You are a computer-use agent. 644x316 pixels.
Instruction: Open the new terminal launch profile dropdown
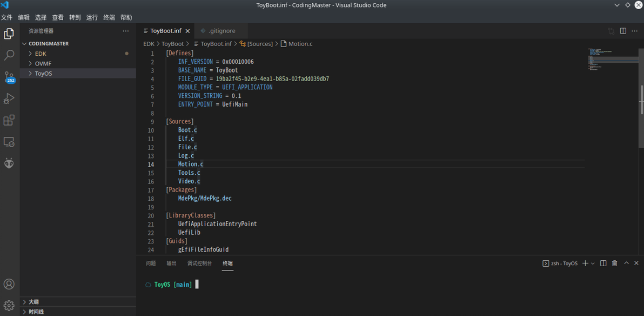pyautogui.click(x=593, y=264)
